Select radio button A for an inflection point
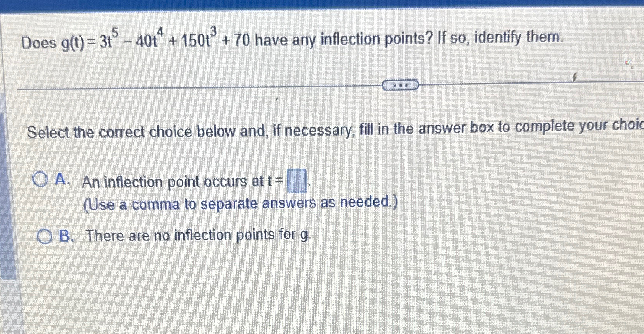This screenshot has height=334, width=644. click(41, 179)
